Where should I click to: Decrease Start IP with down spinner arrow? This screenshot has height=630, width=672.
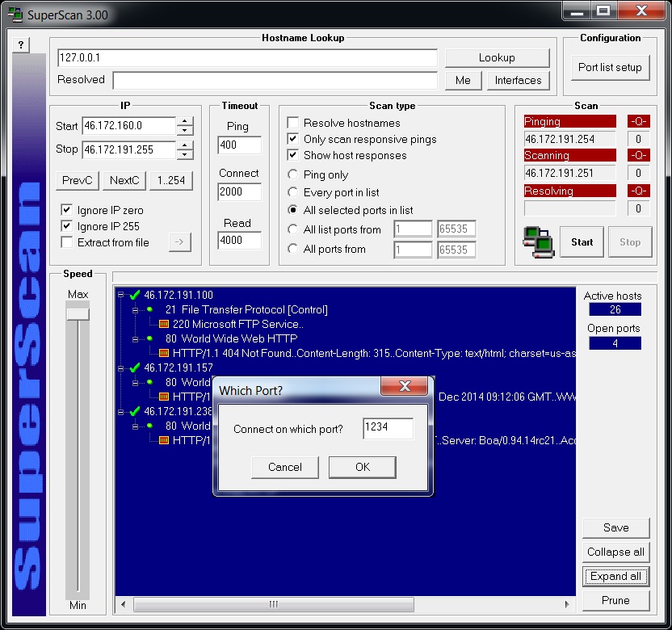[185, 131]
